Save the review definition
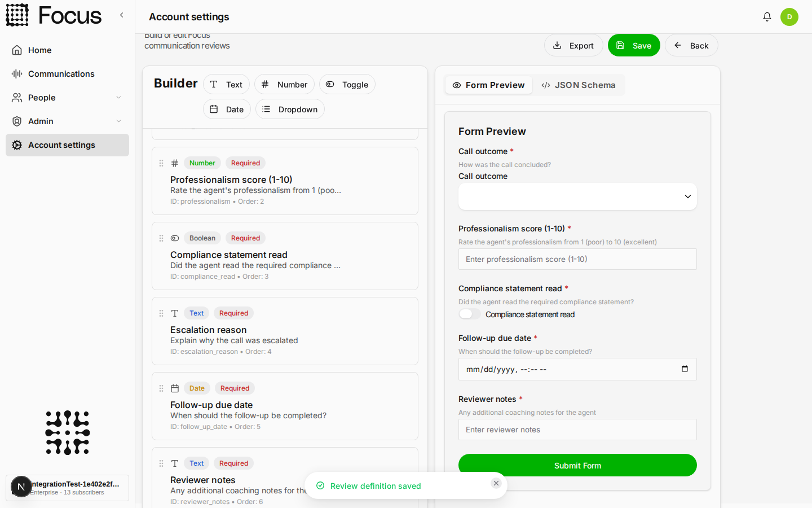Image resolution: width=812 pixels, height=508 pixels. [634, 45]
